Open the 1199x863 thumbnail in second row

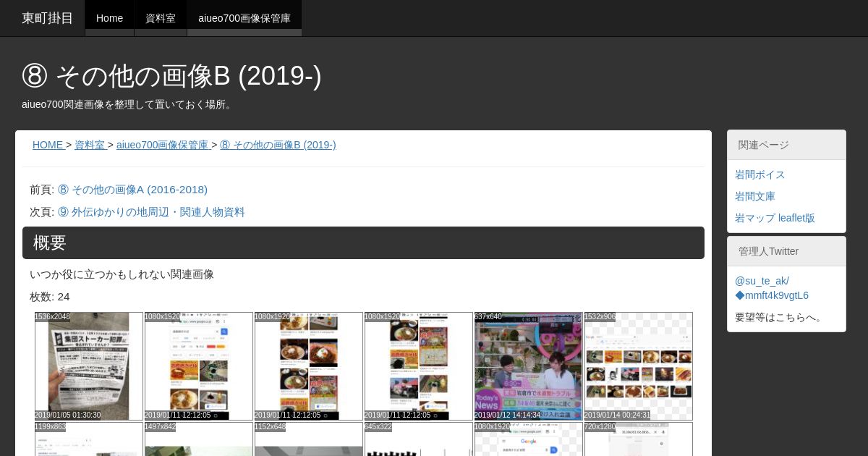coord(89,439)
